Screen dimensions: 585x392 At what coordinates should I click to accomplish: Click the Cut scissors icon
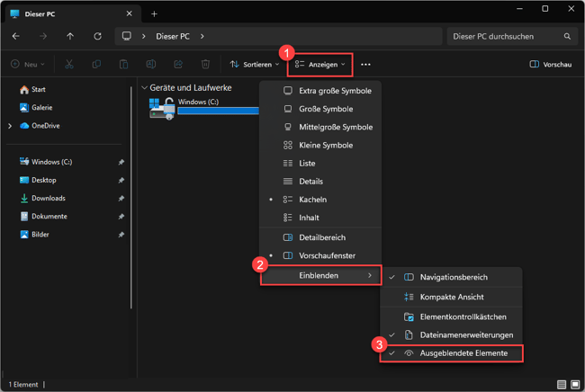pos(68,65)
